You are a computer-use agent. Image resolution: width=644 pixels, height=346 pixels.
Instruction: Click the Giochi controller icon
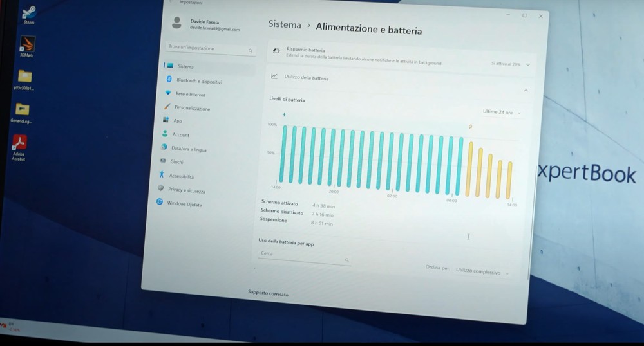(x=163, y=160)
